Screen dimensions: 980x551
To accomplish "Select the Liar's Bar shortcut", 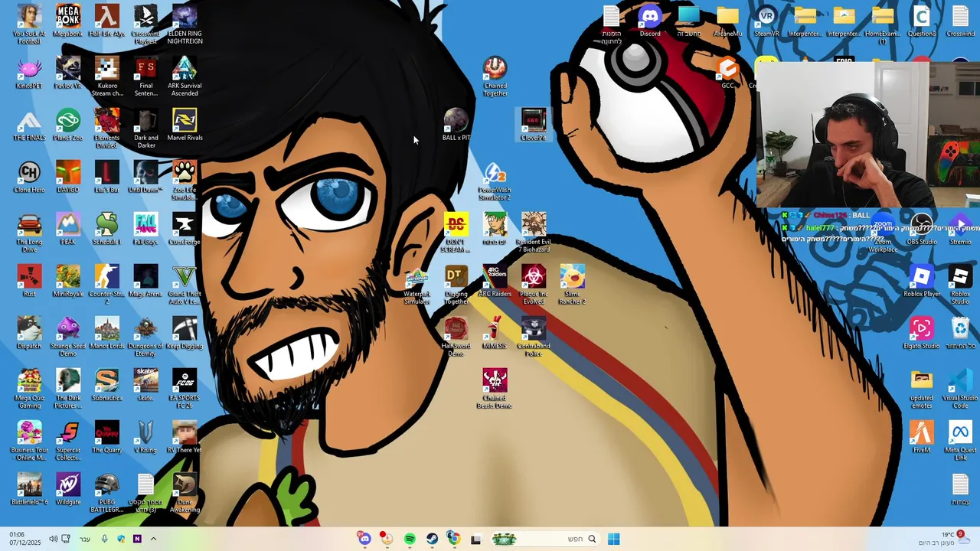I will [106, 177].
